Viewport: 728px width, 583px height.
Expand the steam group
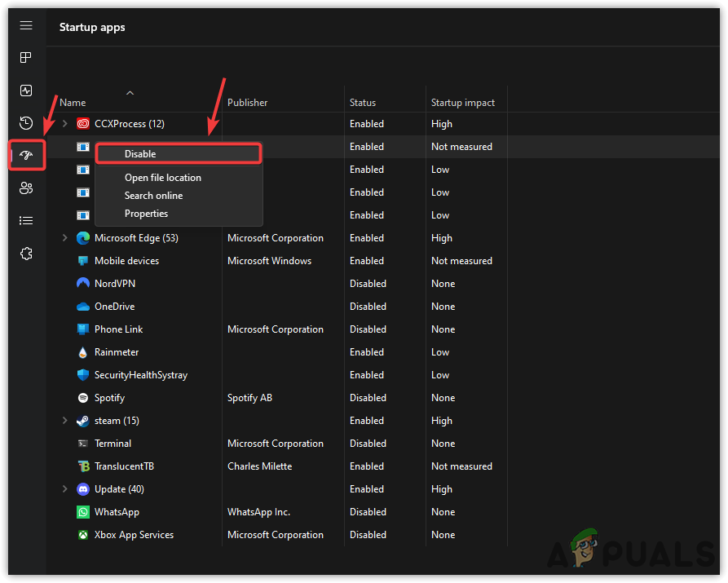coord(65,421)
